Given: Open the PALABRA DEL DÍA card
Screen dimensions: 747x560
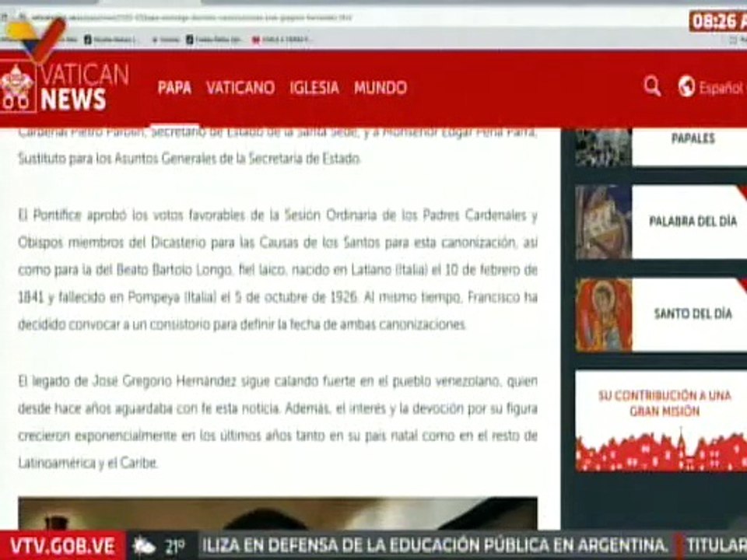Looking at the screenshot, I should click(x=661, y=222).
